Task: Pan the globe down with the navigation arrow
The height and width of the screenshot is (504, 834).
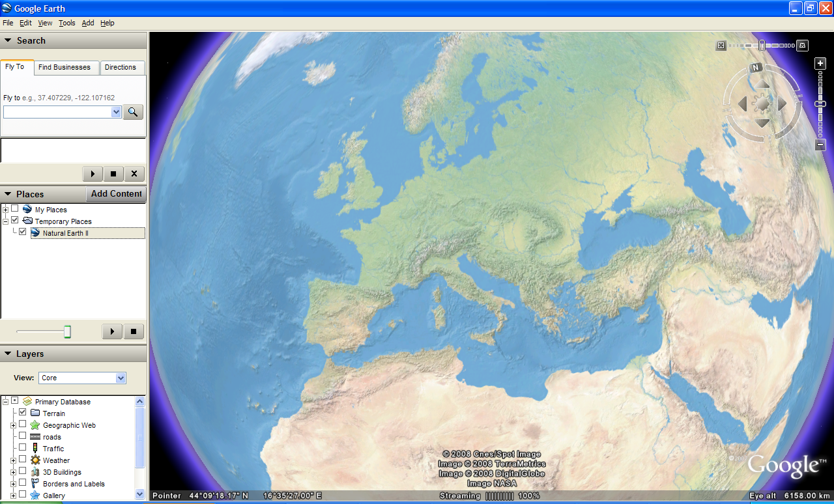Action: click(762, 123)
